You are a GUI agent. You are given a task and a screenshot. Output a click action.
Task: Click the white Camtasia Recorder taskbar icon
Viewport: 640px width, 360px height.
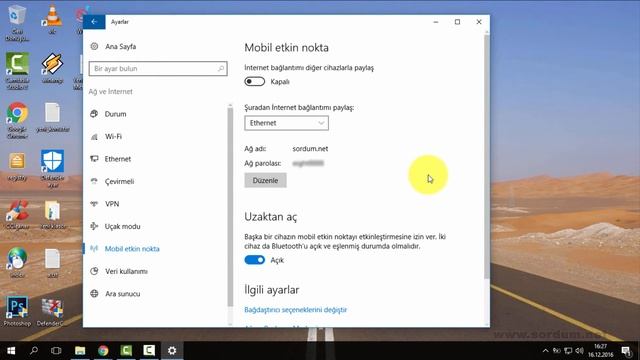149,351
